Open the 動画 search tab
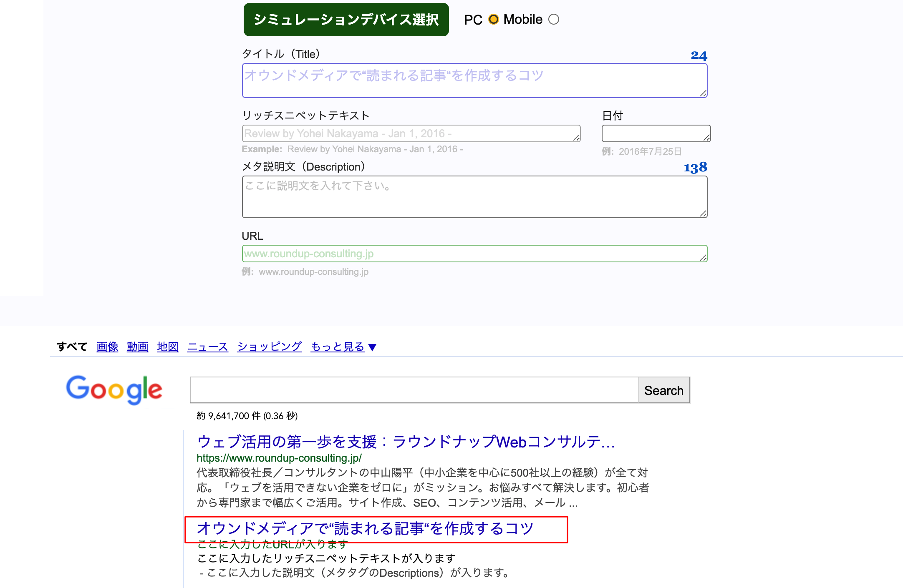The width and height of the screenshot is (903, 588). 137,347
